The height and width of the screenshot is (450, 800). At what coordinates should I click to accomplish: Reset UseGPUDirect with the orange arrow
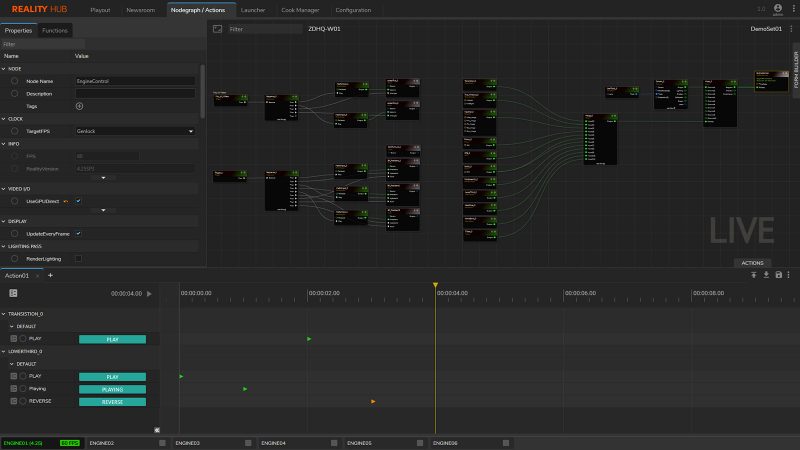[66, 202]
